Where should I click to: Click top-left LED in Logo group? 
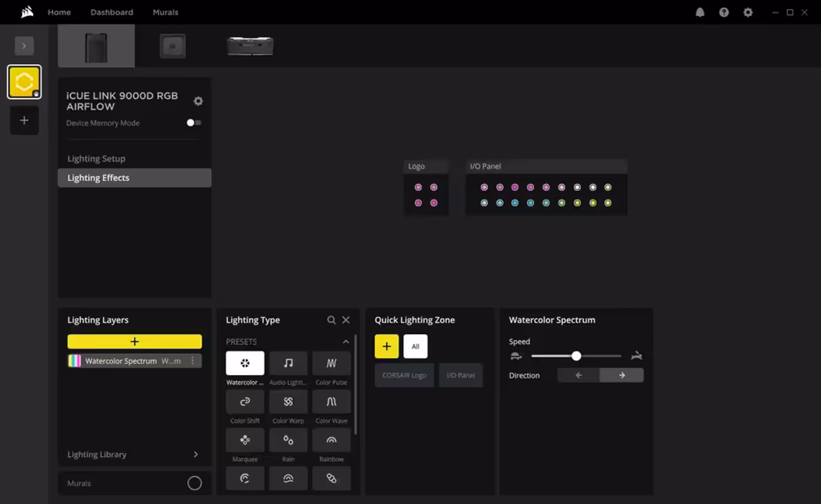point(418,188)
